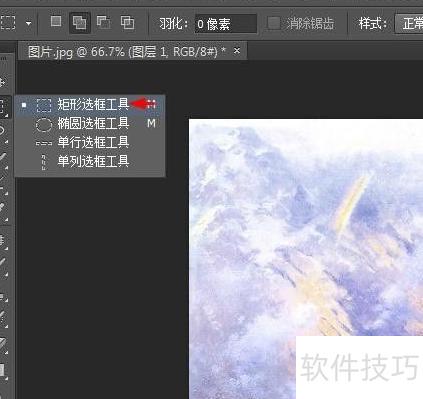Click the marquee tool preset icon

(x=7, y=23)
